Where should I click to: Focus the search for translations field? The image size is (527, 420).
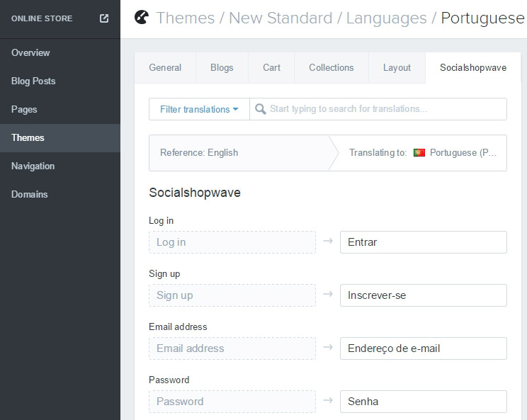(x=378, y=109)
